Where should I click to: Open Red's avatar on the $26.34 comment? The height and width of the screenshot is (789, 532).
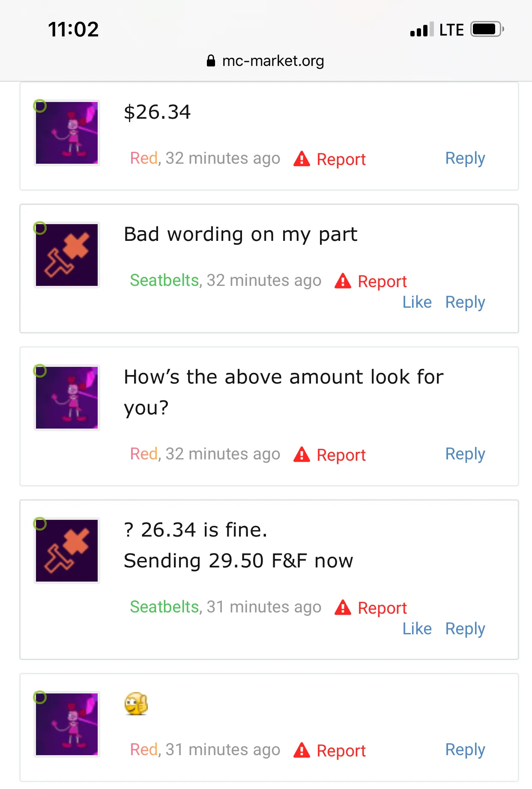(67, 133)
